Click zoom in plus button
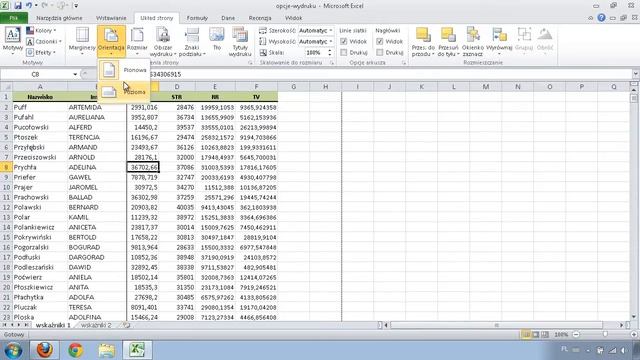 click(634, 335)
